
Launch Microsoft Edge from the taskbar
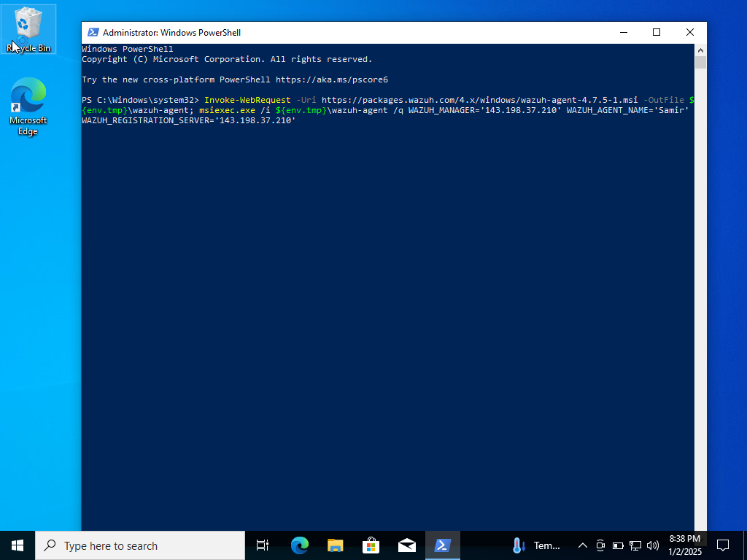[x=299, y=545]
